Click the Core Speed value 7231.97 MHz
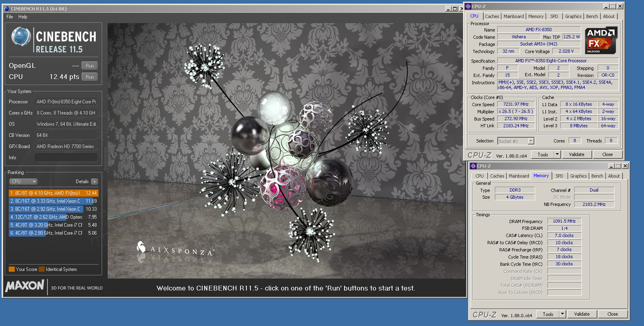This screenshot has height=326, width=644. [516, 104]
